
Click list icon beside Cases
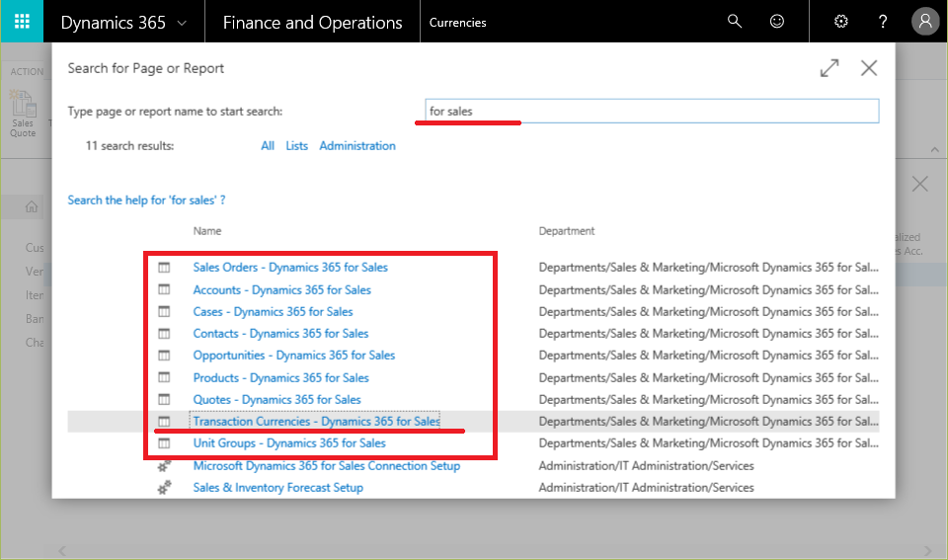coord(164,312)
